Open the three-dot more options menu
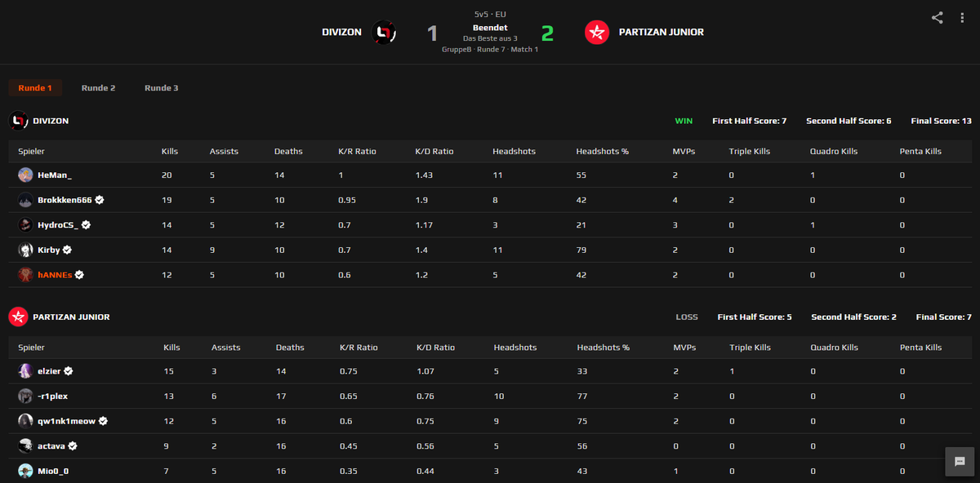The height and width of the screenshot is (483, 980). click(963, 17)
